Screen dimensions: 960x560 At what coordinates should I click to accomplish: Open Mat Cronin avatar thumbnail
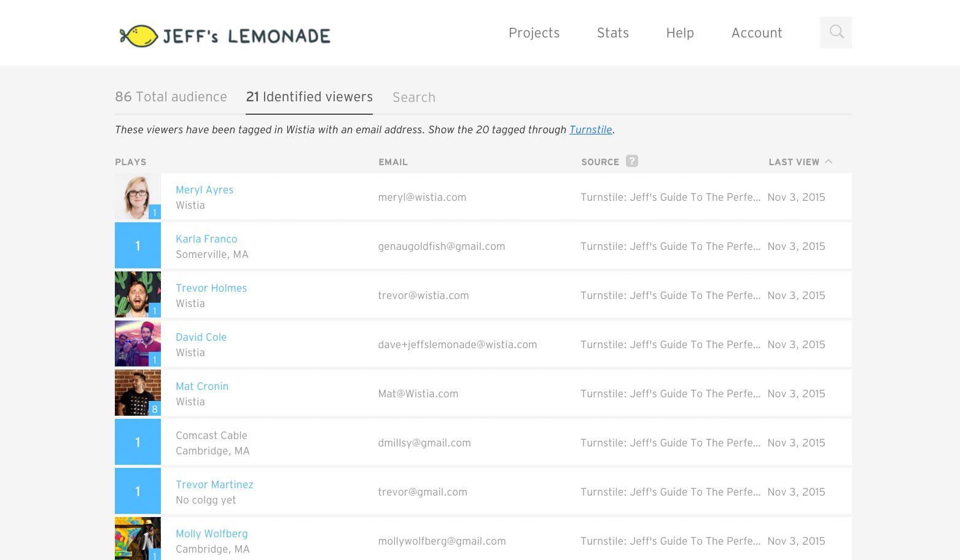[138, 393]
